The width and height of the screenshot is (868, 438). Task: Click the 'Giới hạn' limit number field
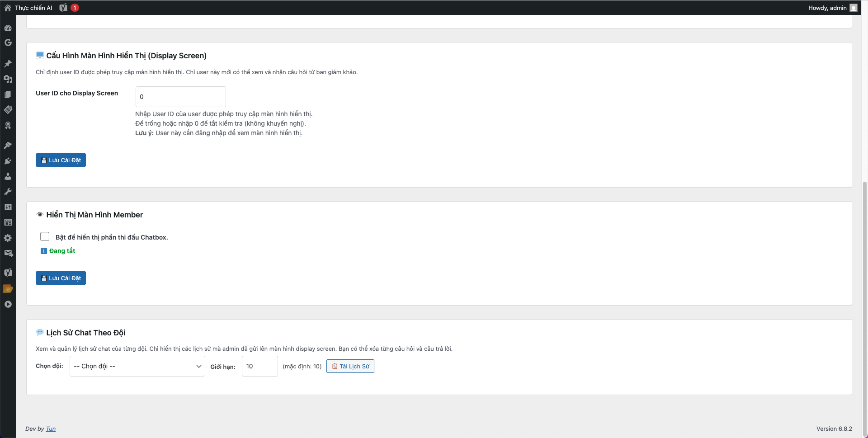click(x=259, y=366)
